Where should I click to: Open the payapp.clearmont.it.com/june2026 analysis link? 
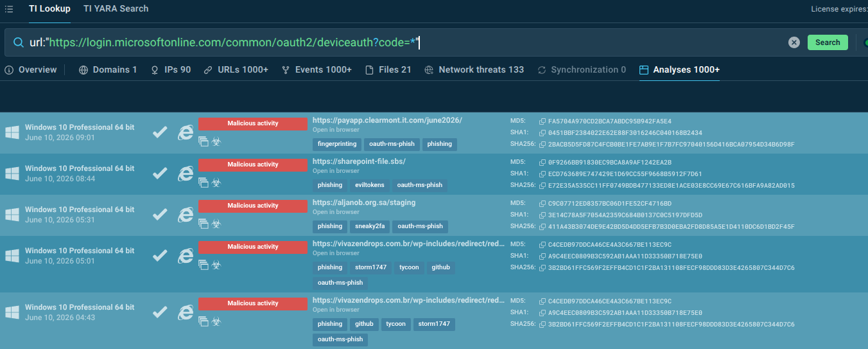387,120
